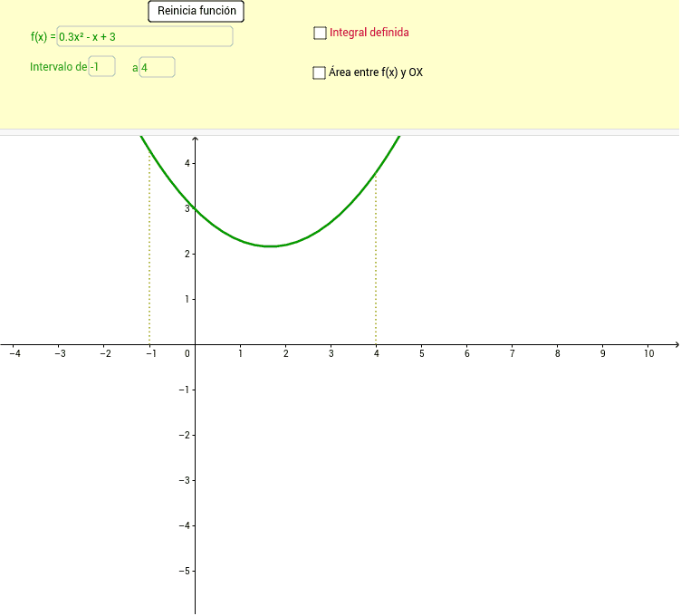The height and width of the screenshot is (616, 681).
Task: Select the interval start field showing -1
Action: coord(101,66)
